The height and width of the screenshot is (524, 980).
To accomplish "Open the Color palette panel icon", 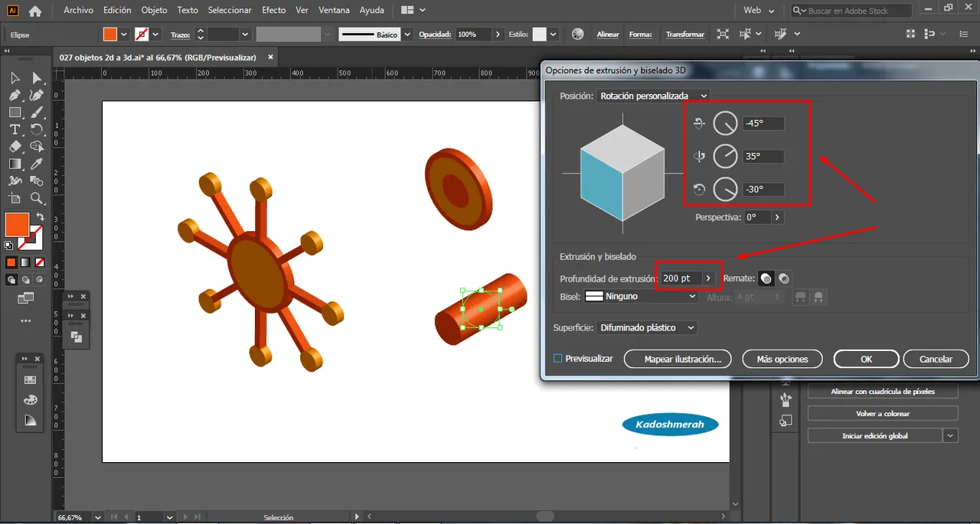I will (x=31, y=399).
